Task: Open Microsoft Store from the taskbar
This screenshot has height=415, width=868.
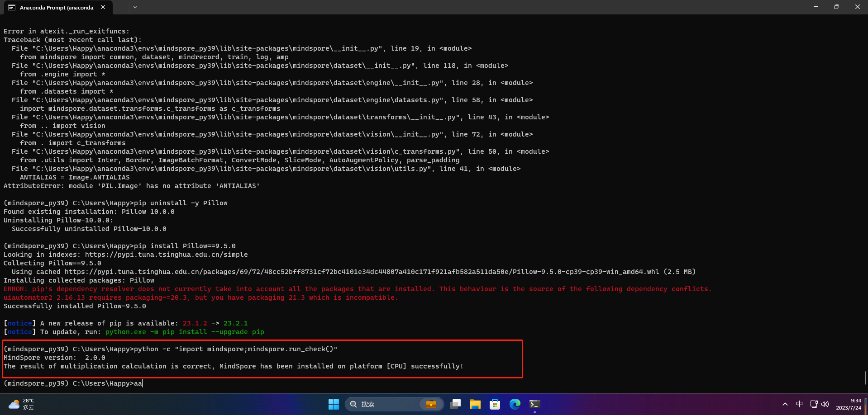Action: point(495,404)
